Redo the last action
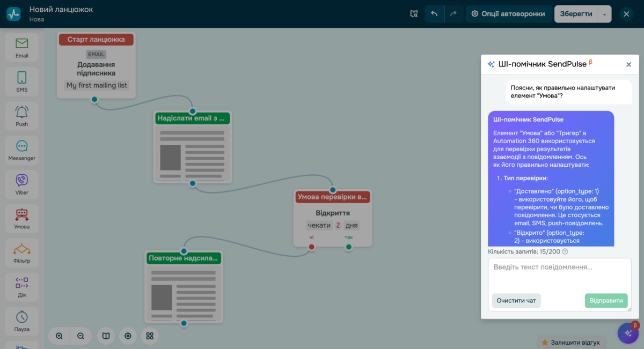Image resolution: width=644 pixels, height=349 pixels. pyautogui.click(x=453, y=14)
